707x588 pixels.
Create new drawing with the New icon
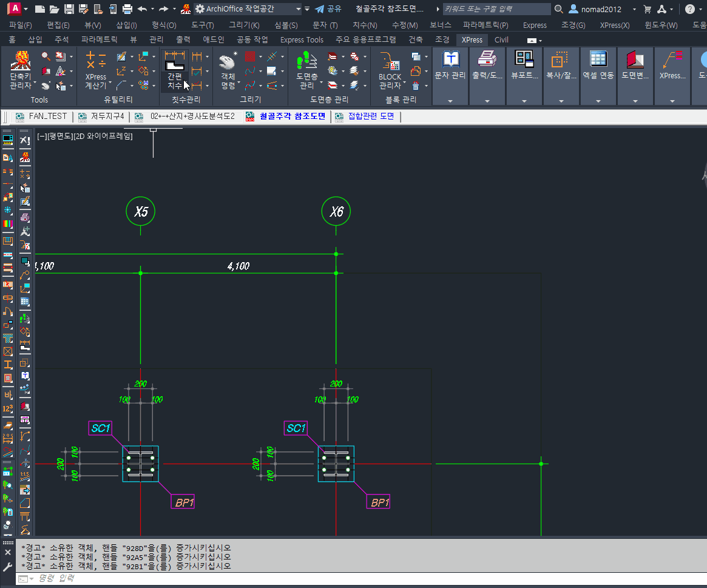(39, 9)
